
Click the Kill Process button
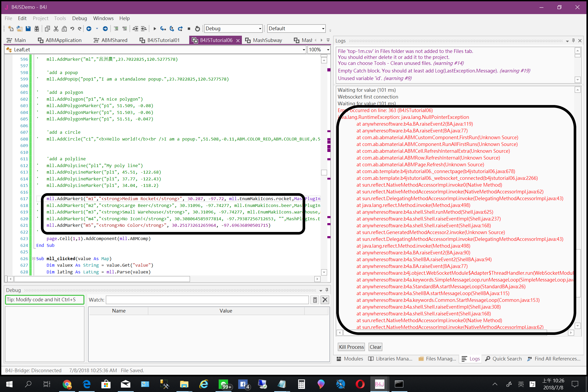point(351,347)
